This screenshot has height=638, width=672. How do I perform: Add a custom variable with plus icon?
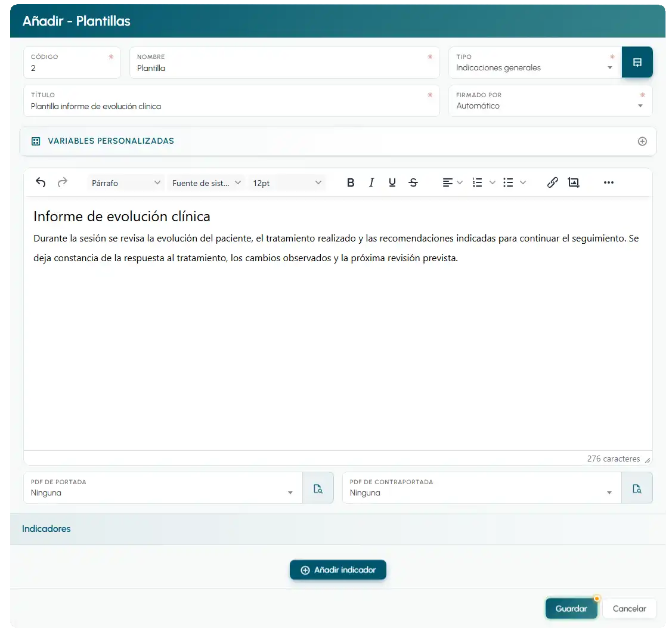click(642, 141)
